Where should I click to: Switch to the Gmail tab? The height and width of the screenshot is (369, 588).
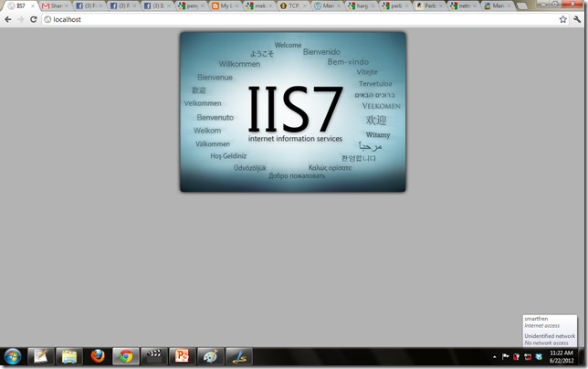[x=56, y=6]
